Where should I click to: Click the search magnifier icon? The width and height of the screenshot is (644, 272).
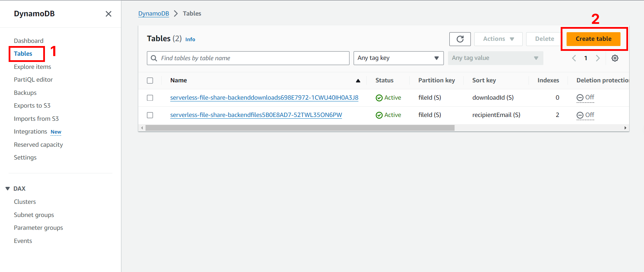(154, 58)
